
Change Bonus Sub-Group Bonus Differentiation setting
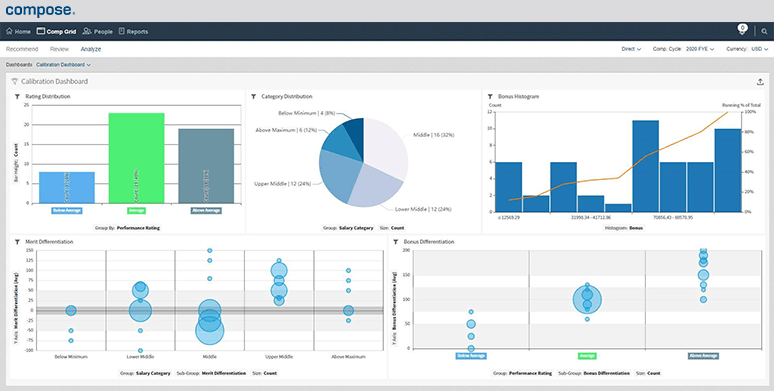[594, 373]
